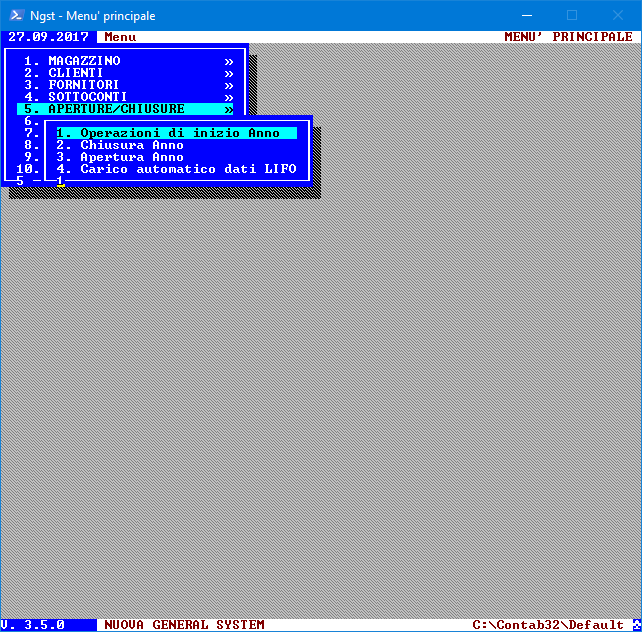
Task: Expand the MAGAZZINO submenu arrow
Action: point(229,61)
